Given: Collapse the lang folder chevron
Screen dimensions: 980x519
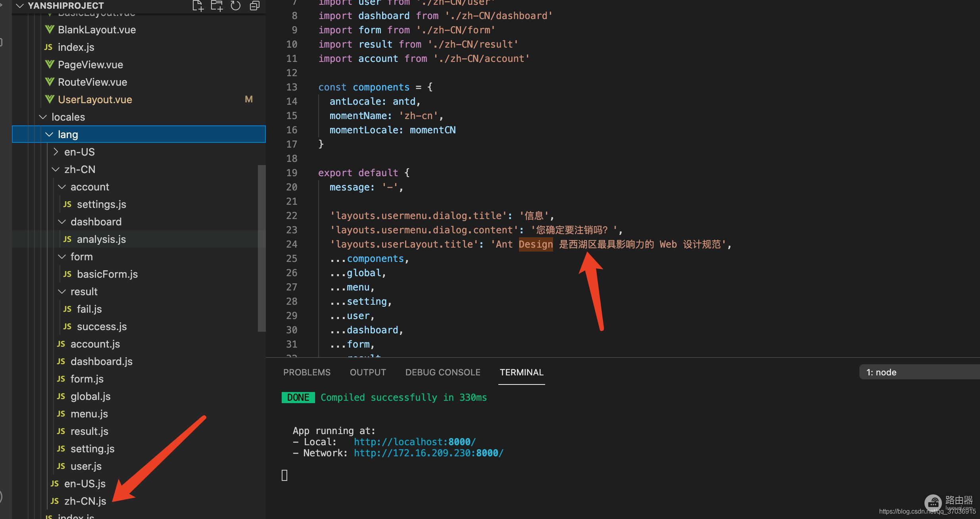Looking at the screenshot, I should click(49, 134).
